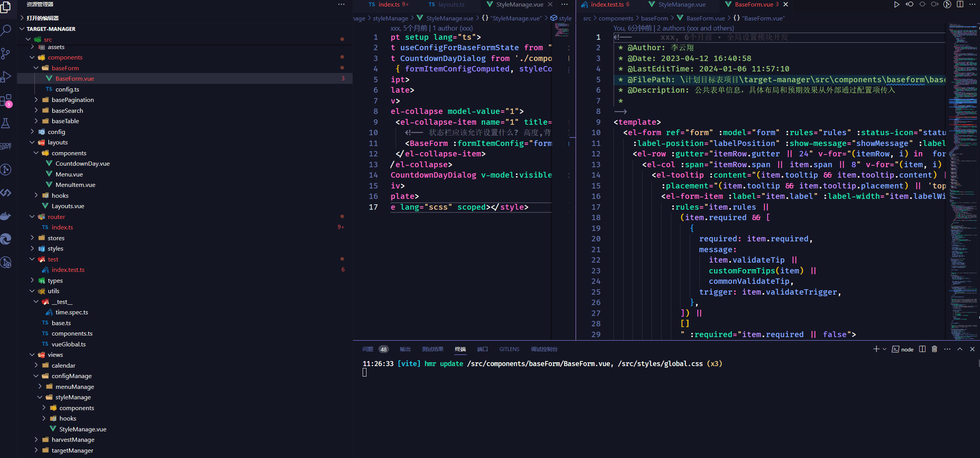Run the current file with the play icon
Viewport: 980px width, 458px height.
tap(897, 4)
